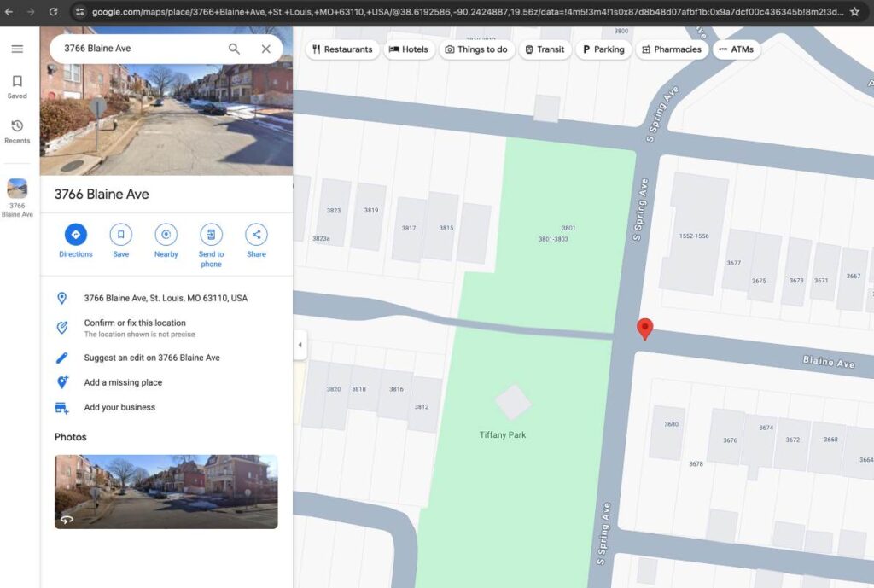874x588 pixels.
Task: Open Recents list
Action: tap(17, 131)
